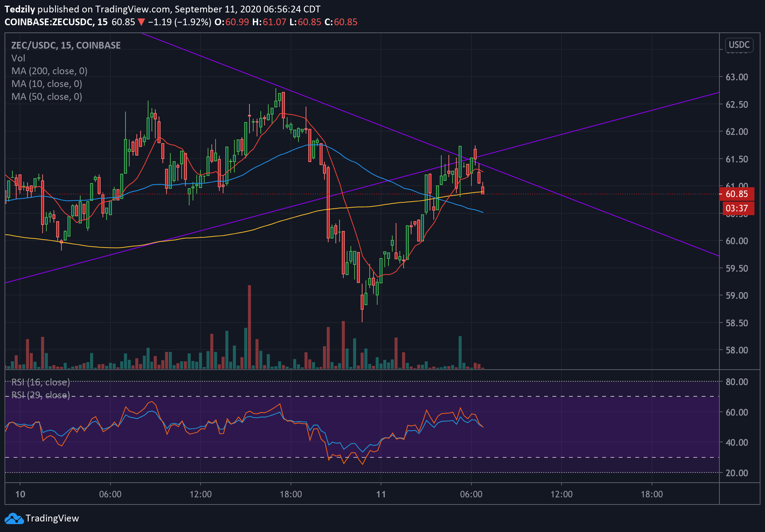Click the current price tag 60.85
Viewport: 765px width, 532px height.
point(737,194)
